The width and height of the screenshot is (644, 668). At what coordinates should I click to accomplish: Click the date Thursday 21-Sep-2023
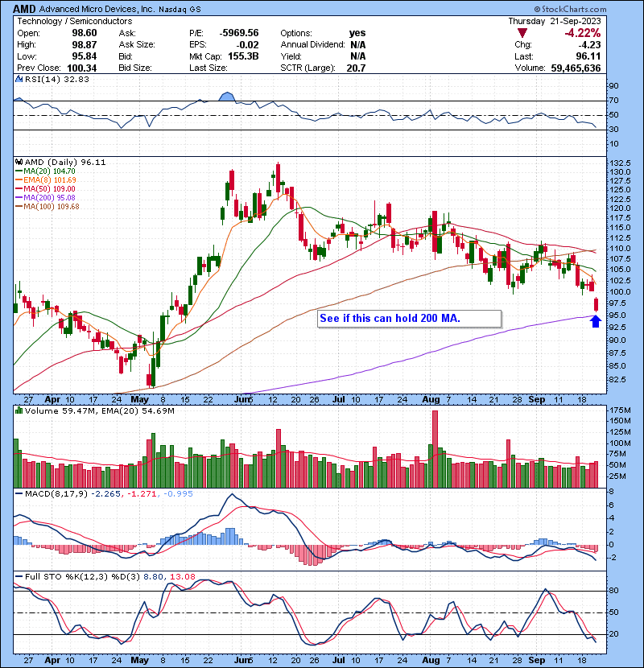(555, 21)
